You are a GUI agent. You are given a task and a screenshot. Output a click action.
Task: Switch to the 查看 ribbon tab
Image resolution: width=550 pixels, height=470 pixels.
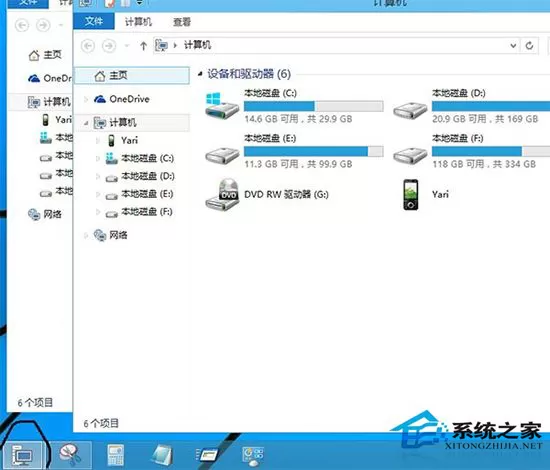point(182,22)
